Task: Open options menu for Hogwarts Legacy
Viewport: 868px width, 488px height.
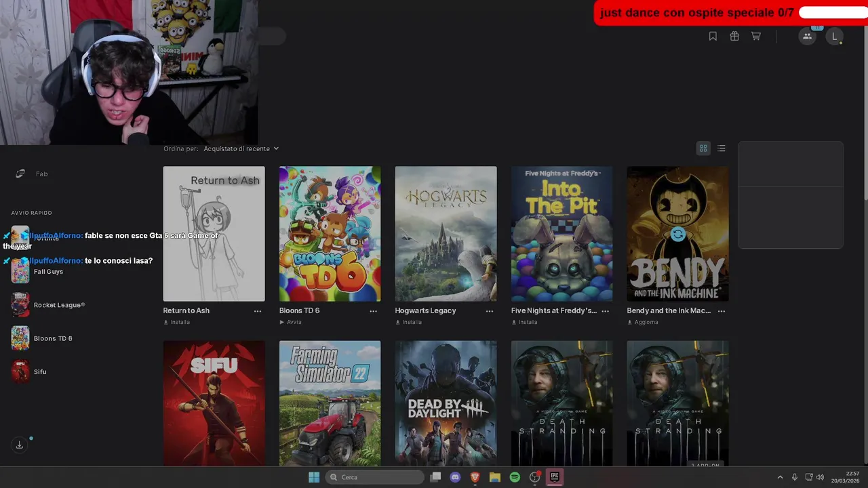Action: pyautogui.click(x=490, y=311)
